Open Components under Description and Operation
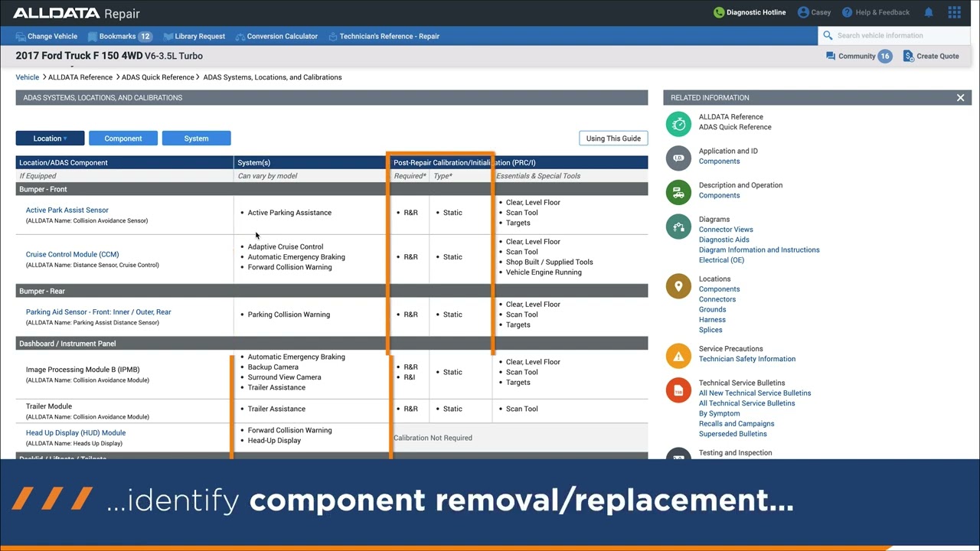 720,196
